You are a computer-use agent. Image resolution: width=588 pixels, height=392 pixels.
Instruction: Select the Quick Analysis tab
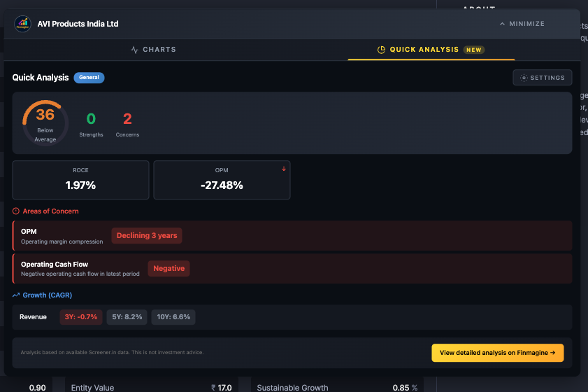pyautogui.click(x=431, y=50)
